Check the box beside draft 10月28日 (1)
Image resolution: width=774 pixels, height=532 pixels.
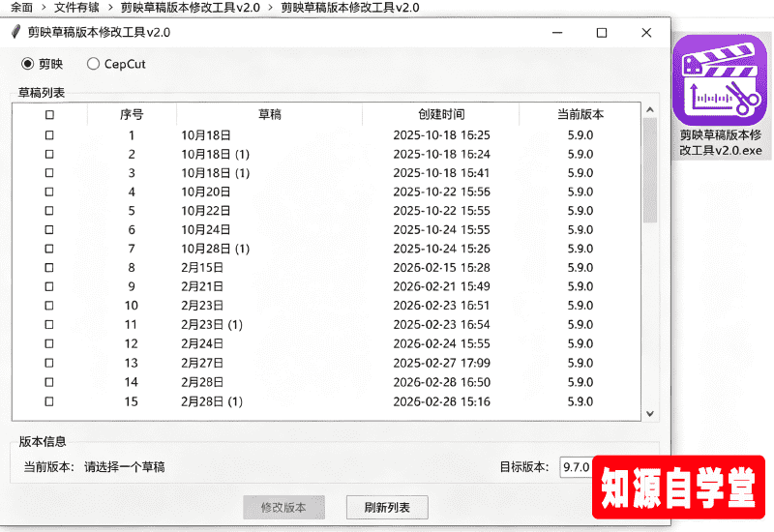tap(49, 249)
